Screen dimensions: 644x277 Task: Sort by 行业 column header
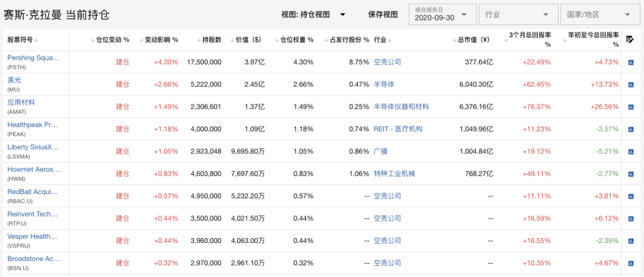[x=382, y=40]
